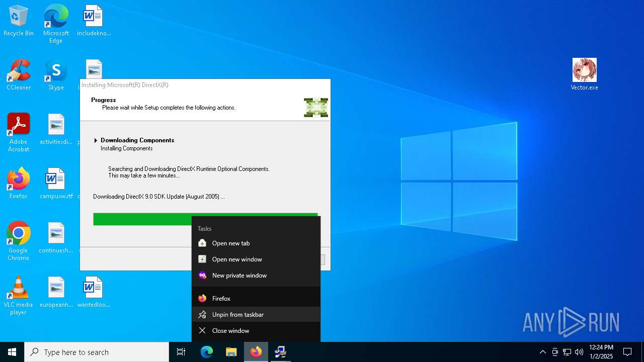Launch the VLC media player shortcut
Image resolution: width=644 pixels, height=362 pixels.
(19, 296)
